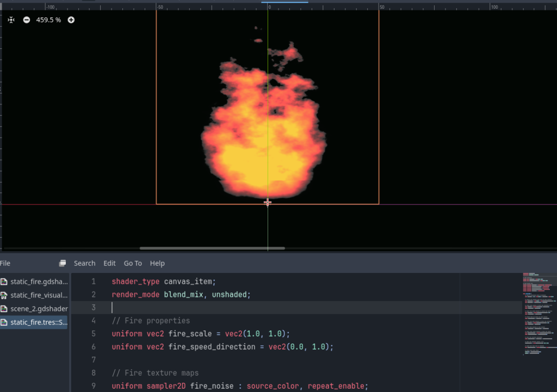Click the fire sprite in the 2D viewport

[x=267, y=136]
